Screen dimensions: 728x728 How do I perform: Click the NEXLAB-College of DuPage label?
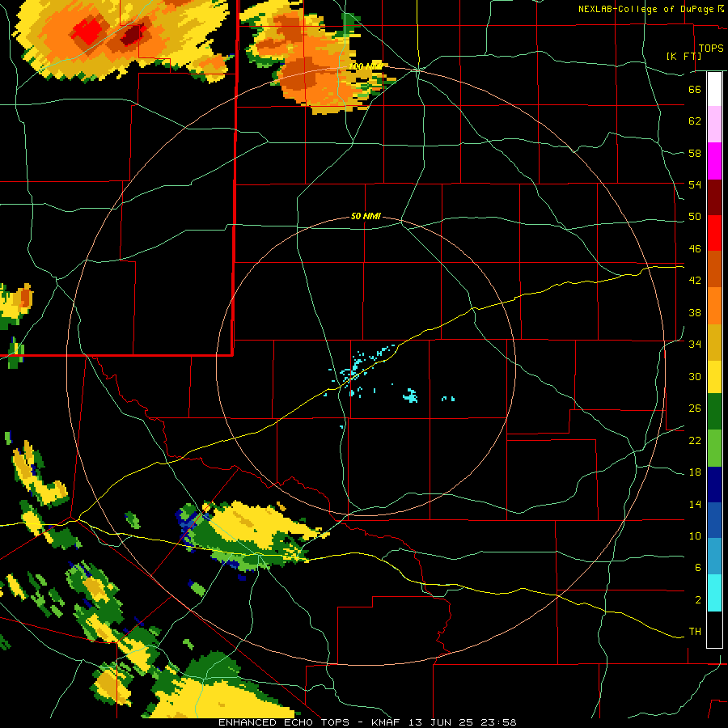[647, 9]
